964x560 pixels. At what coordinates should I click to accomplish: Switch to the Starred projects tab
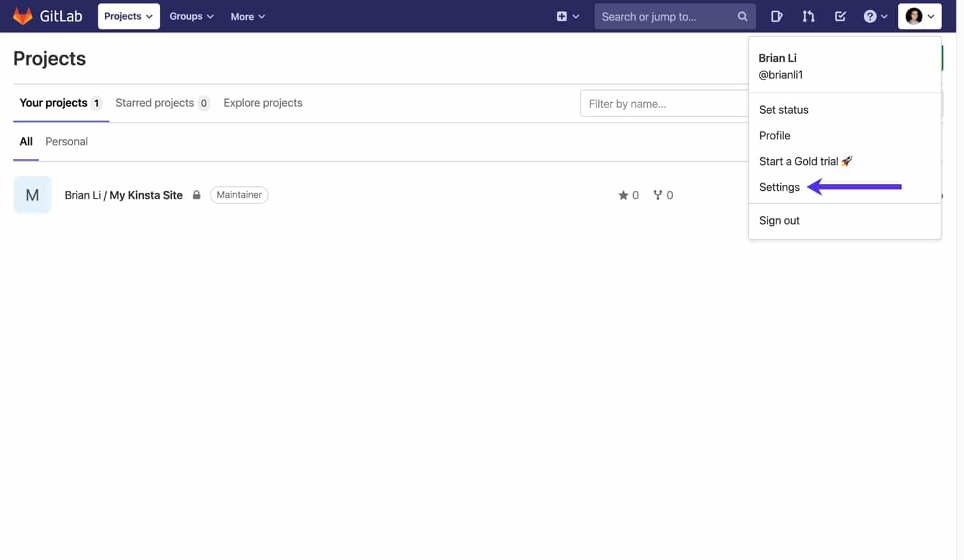click(x=154, y=103)
